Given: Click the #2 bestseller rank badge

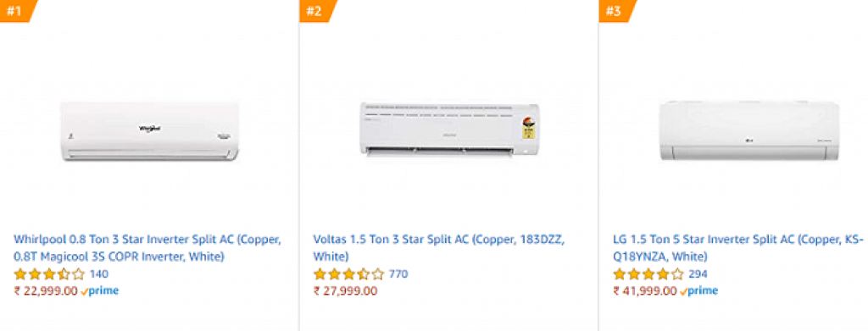Looking at the screenshot, I should (x=318, y=11).
